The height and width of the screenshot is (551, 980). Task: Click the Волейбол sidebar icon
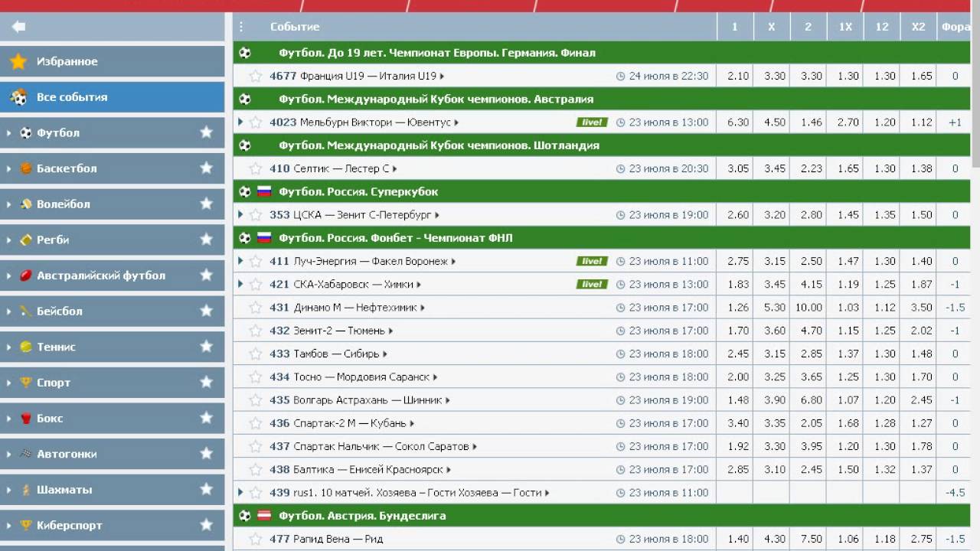(26, 204)
